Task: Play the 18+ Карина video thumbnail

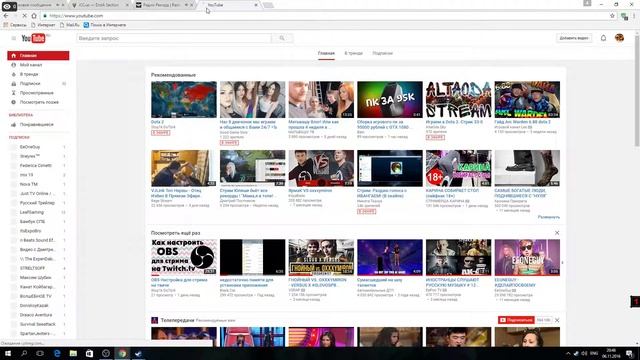Action: pos(458,168)
